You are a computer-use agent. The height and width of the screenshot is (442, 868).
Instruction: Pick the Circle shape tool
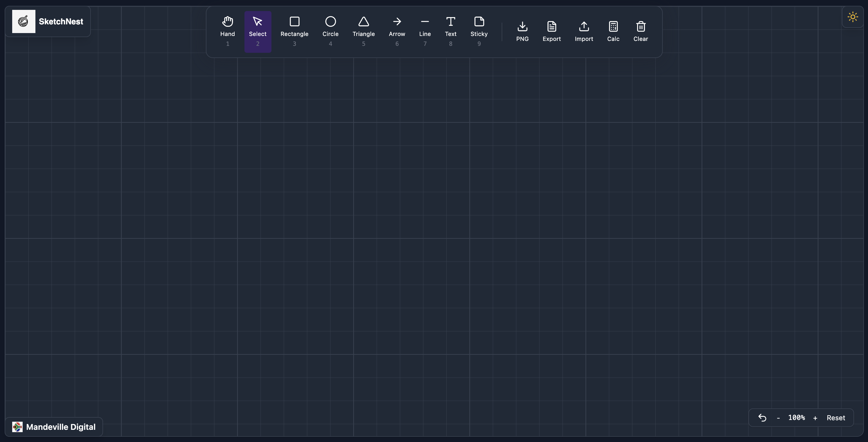click(330, 31)
